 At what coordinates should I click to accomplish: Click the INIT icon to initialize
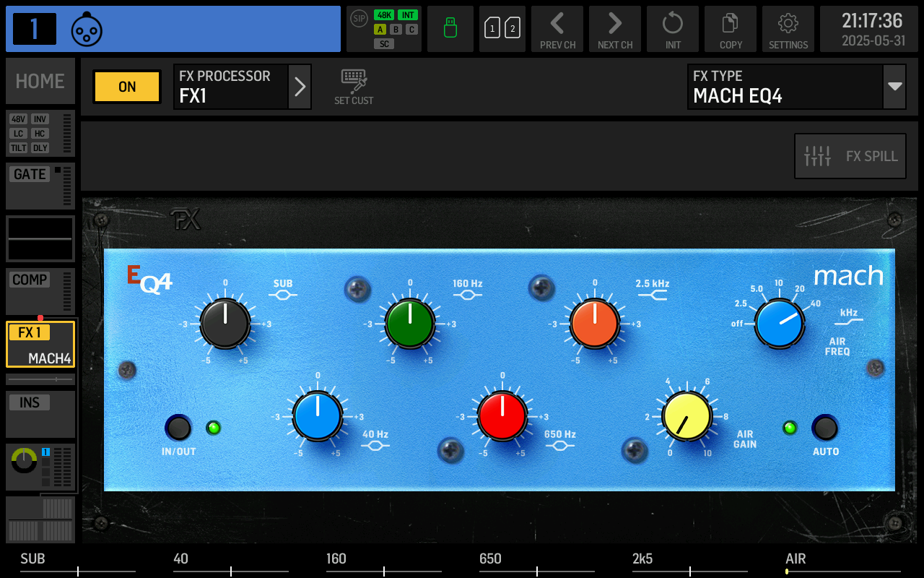[x=672, y=29]
